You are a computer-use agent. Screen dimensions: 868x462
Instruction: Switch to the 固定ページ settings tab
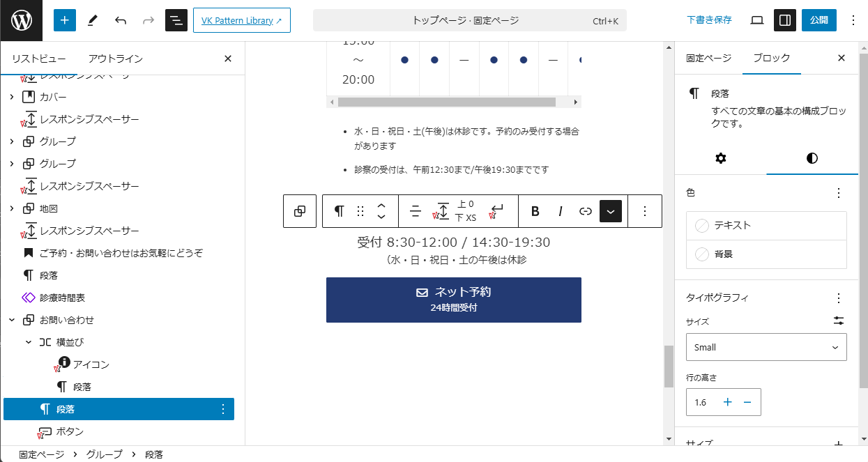click(708, 58)
